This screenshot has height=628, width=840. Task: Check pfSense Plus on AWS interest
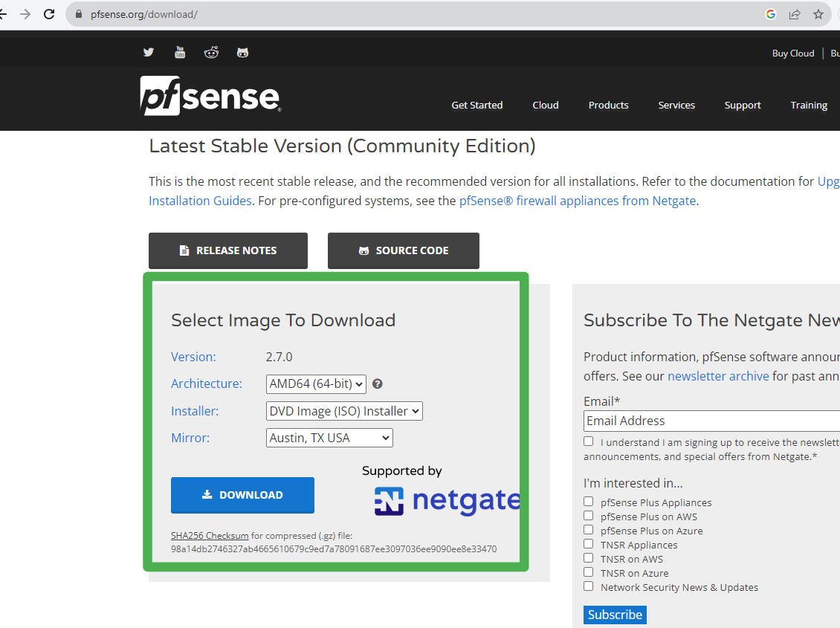point(588,516)
